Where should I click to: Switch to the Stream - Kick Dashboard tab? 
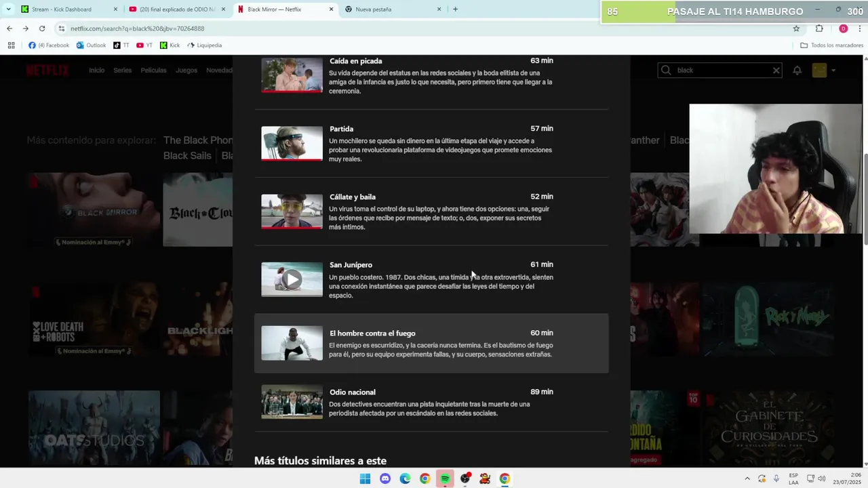point(70,9)
